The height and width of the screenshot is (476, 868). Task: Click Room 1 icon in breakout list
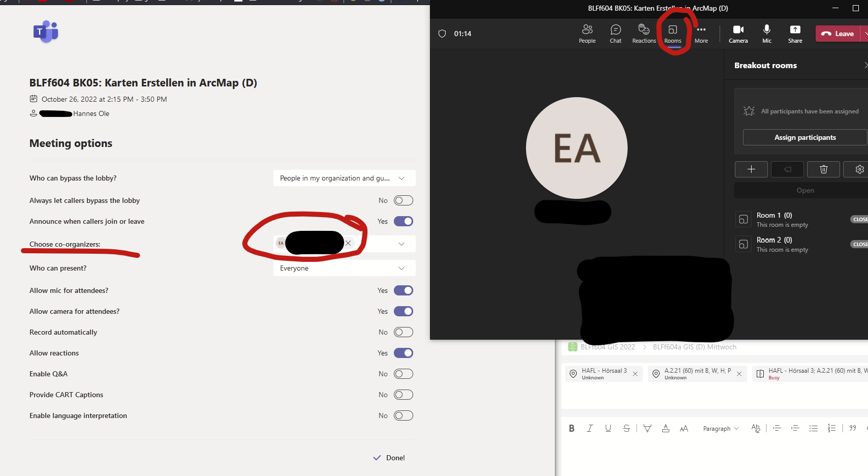(743, 219)
